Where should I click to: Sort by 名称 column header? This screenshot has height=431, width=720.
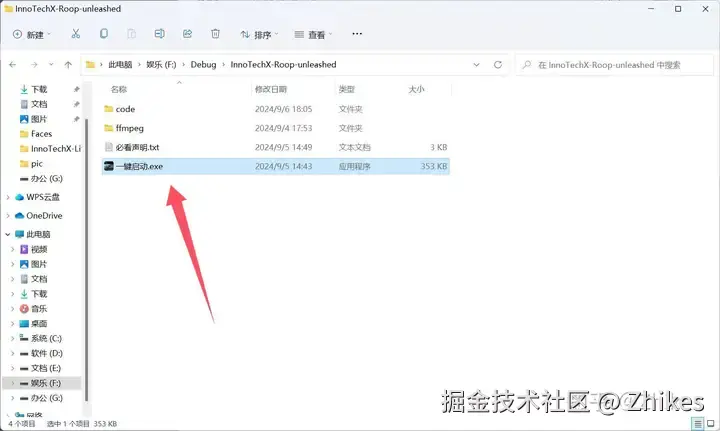(119, 90)
